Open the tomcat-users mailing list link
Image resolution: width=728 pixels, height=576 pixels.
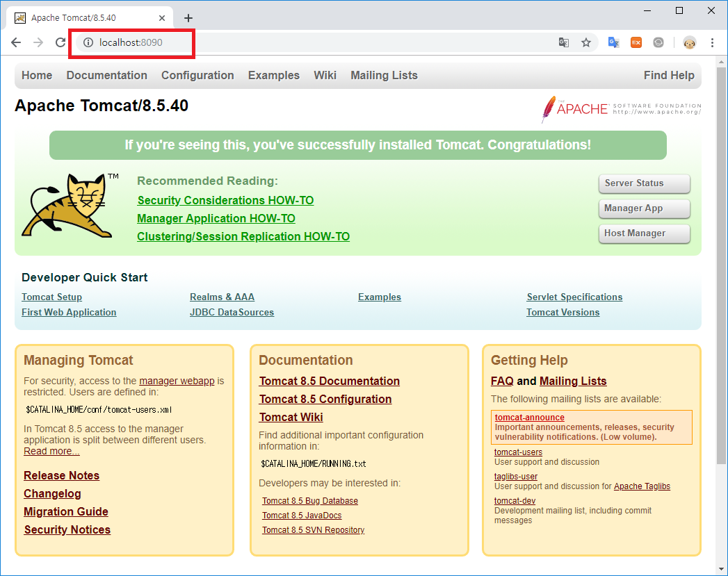point(518,452)
